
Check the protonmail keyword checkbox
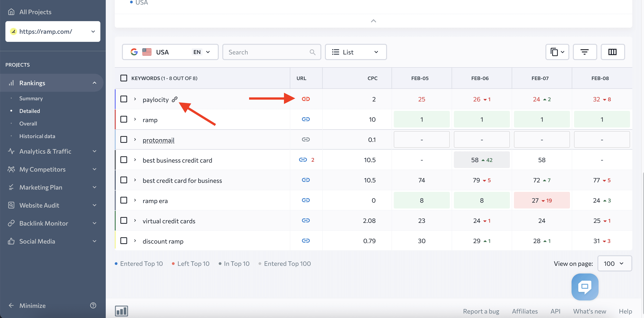click(x=124, y=140)
